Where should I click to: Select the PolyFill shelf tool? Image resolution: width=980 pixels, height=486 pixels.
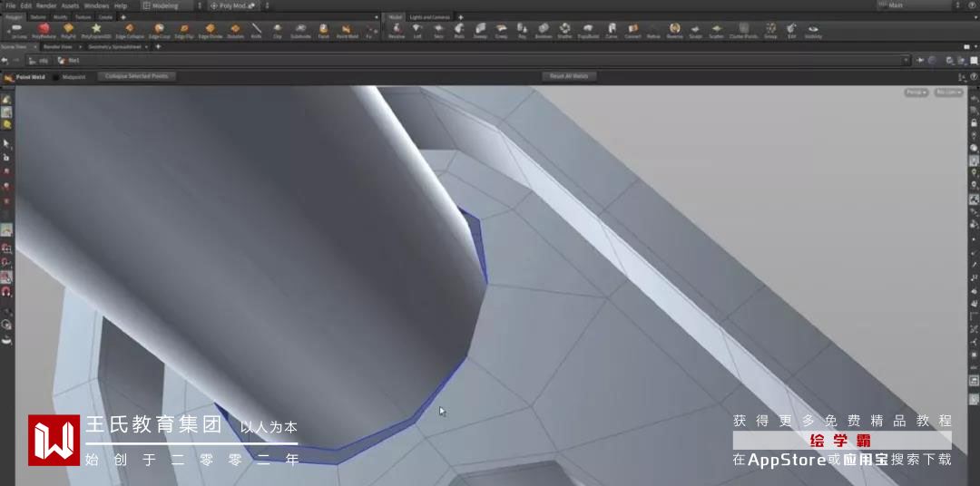[x=68, y=31]
